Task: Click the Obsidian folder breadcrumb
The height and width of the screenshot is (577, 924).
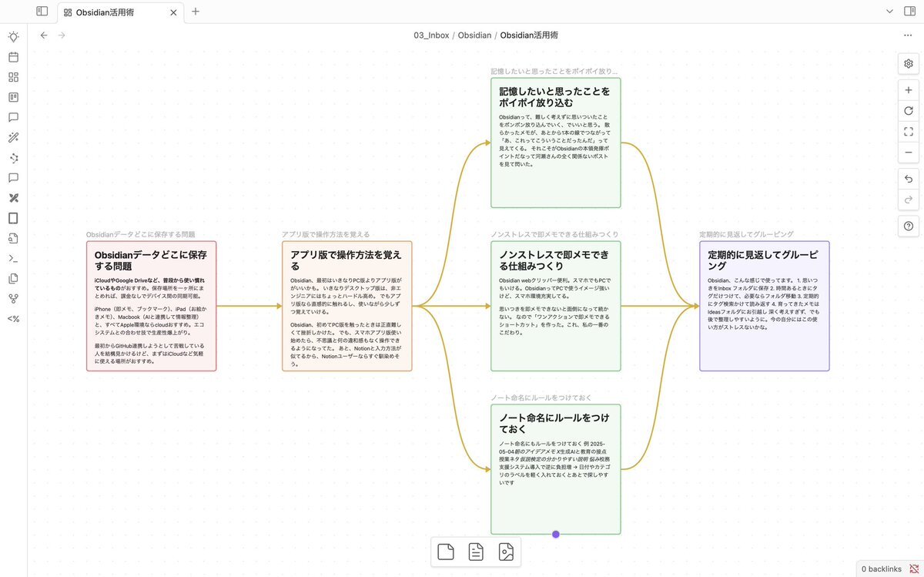Action: pos(474,35)
